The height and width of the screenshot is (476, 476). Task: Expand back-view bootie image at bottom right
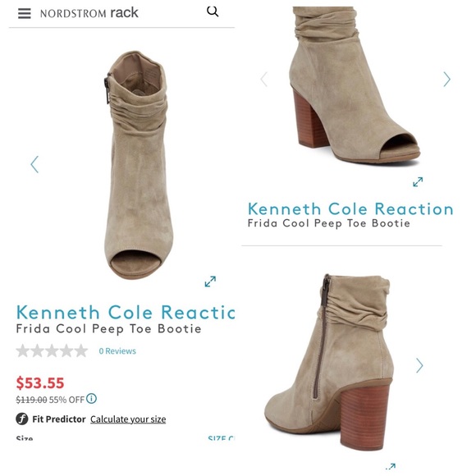click(391, 466)
